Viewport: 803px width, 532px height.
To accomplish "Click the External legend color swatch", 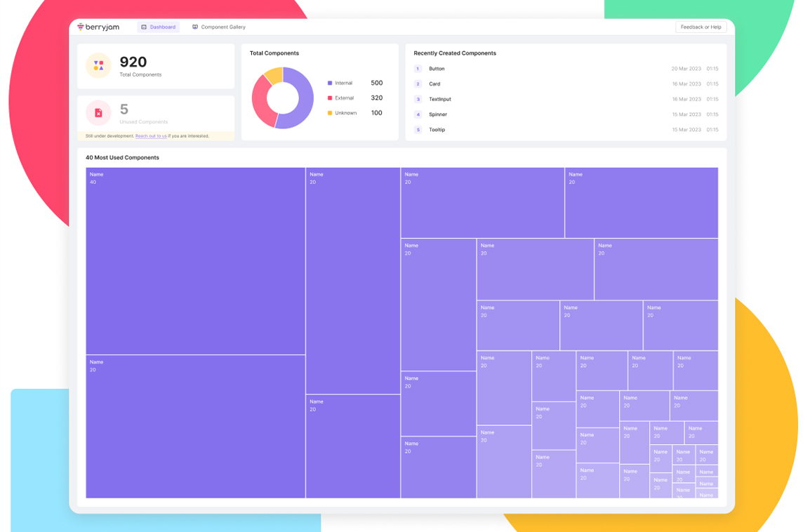I will pyautogui.click(x=330, y=98).
